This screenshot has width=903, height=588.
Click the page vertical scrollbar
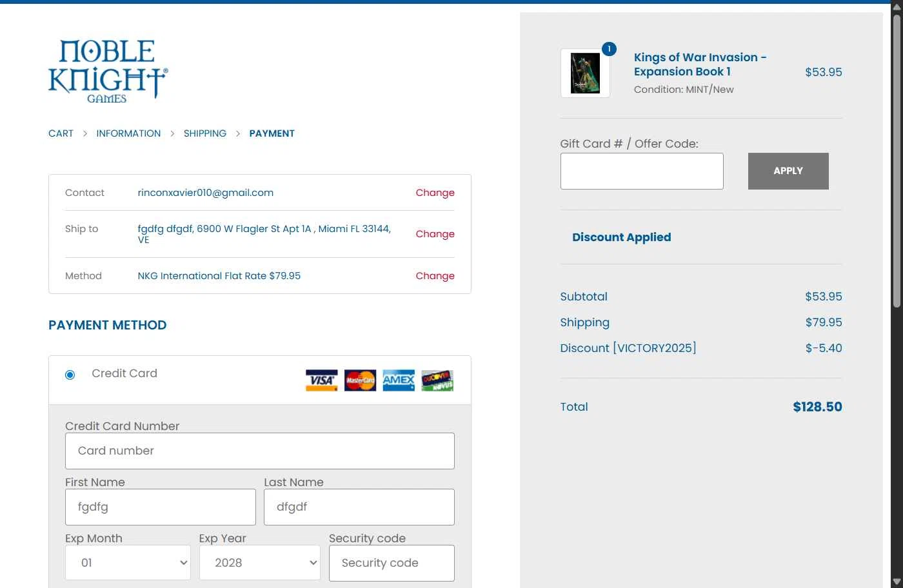coord(897,161)
